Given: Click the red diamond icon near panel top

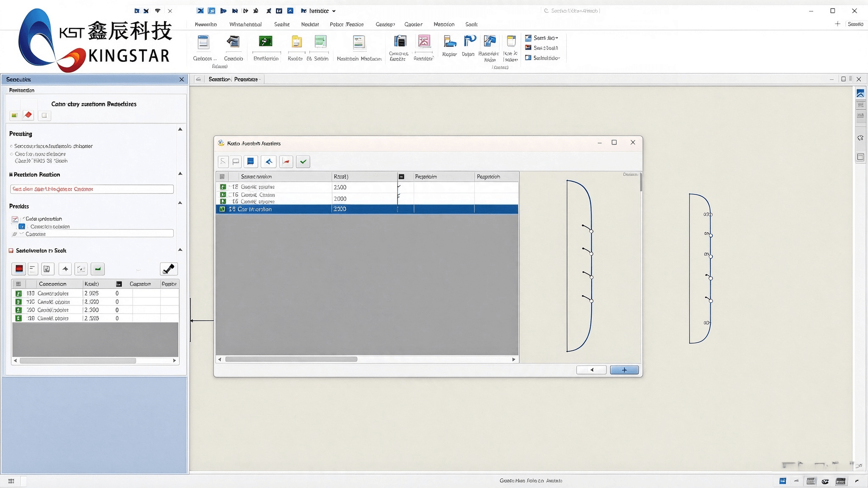Looking at the screenshot, I should tap(28, 115).
